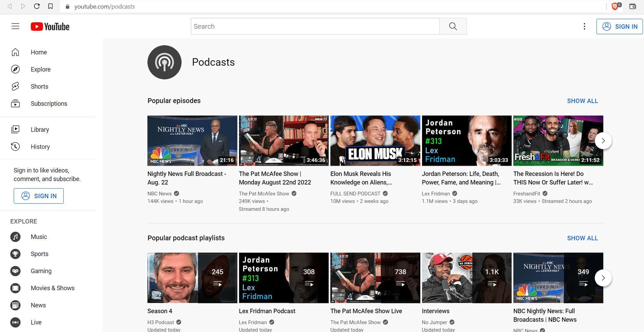Show all Popular episodes
The width and height of the screenshot is (644, 332).
point(582,101)
